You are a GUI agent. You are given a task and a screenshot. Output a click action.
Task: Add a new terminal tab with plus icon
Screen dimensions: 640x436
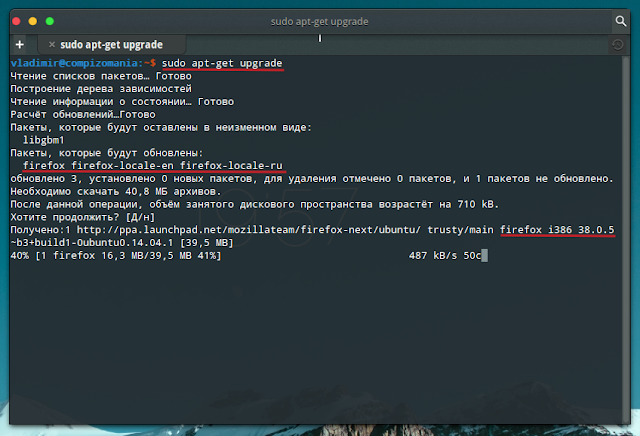pos(20,44)
